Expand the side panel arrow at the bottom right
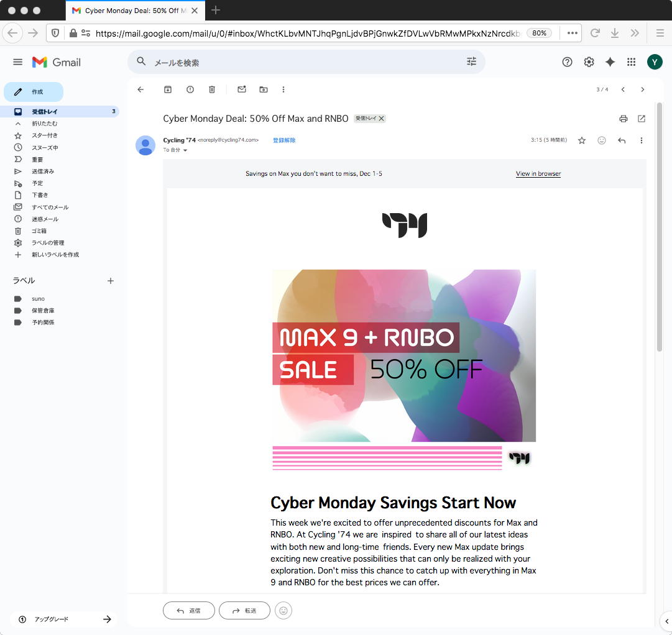672x635 pixels. (667, 621)
